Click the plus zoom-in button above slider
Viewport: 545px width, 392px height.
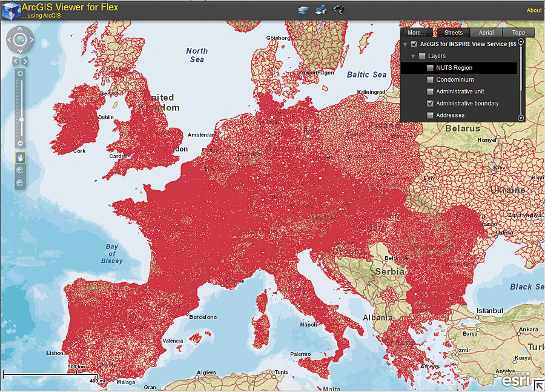20,73
